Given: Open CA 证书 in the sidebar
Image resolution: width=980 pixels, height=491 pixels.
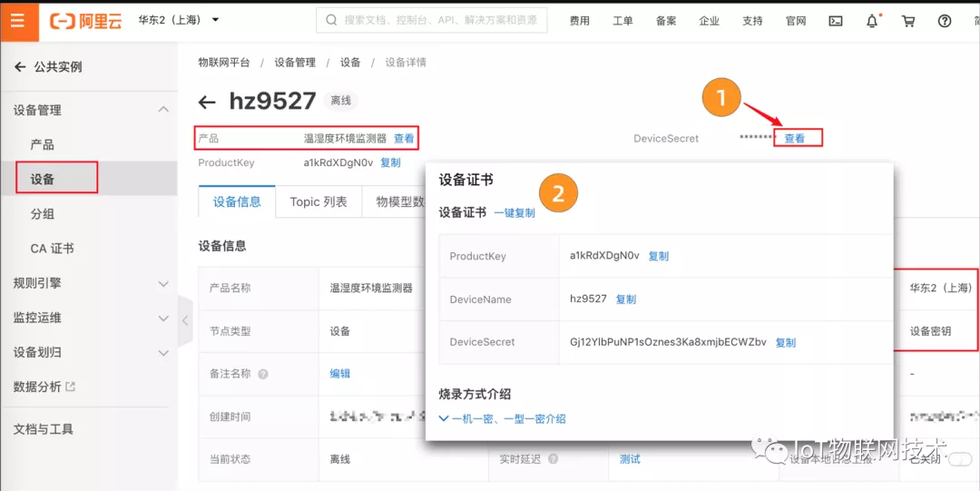Looking at the screenshot, I should [x=52, y=249].
